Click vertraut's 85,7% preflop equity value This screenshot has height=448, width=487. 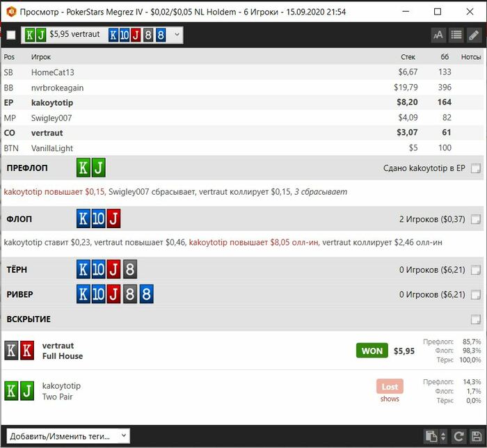(472, 342)
